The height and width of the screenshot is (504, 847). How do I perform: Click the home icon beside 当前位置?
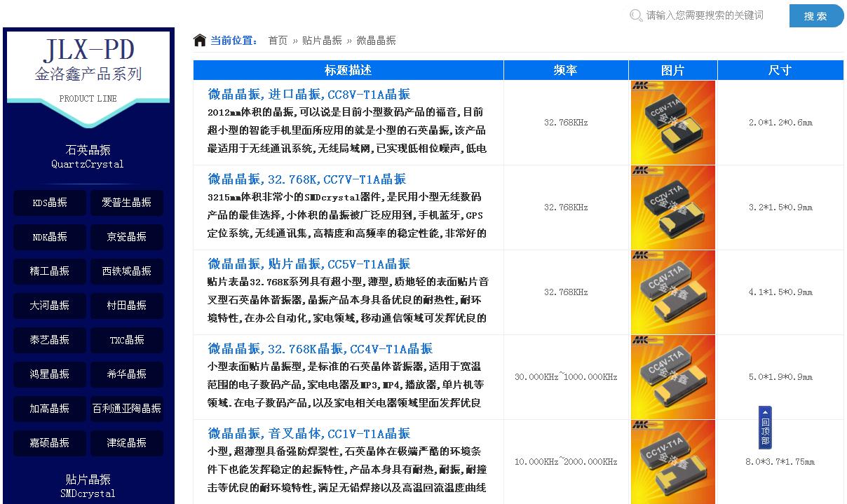[198, 39]
